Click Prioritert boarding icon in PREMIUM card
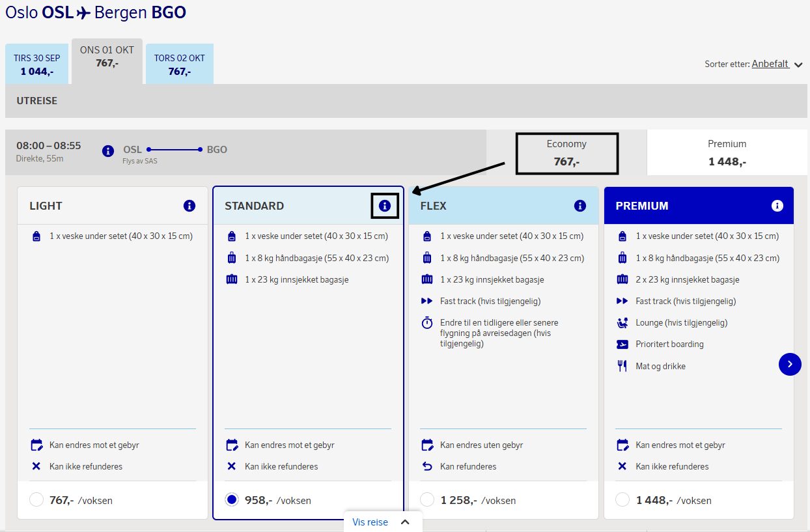This screenshot has height=532, width=810. point(622,344)
